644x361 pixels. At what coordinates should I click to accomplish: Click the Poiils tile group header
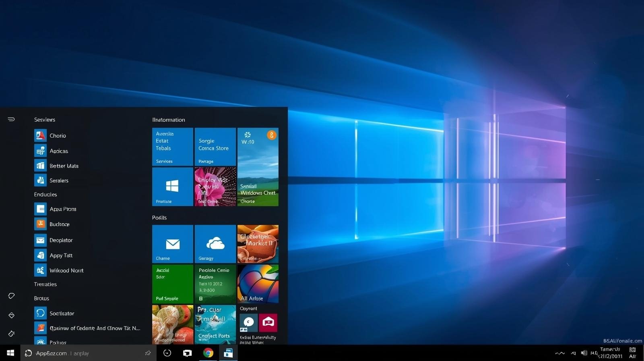tap(159, 218)
